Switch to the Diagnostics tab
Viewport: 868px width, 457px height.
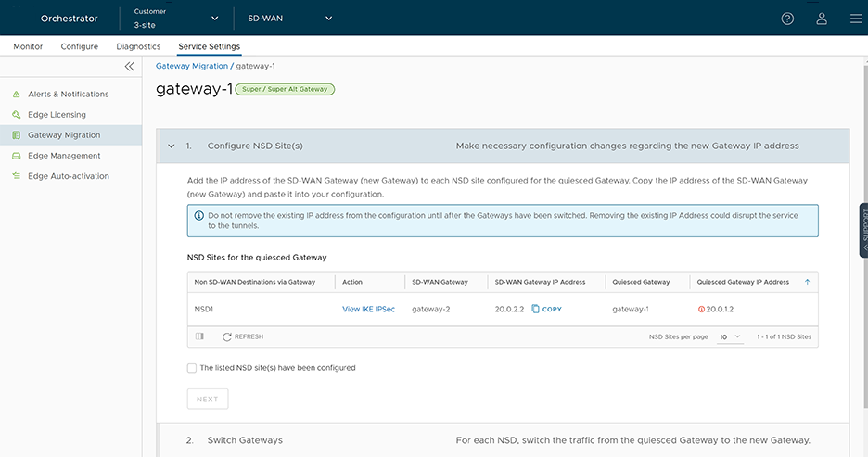coord(138,46)
